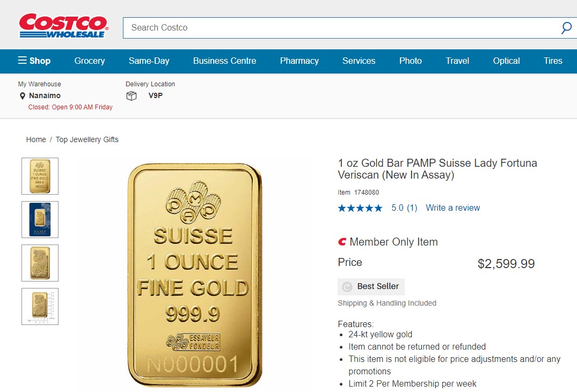Click the Best Seller badge
Image resolution: width=577 pixels, height=392 pixels.
click(371, 286)
